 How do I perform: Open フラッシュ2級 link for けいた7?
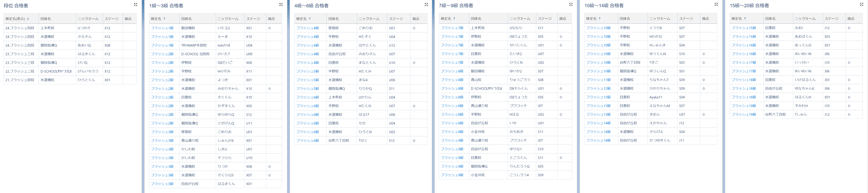(x=162, y=54)
